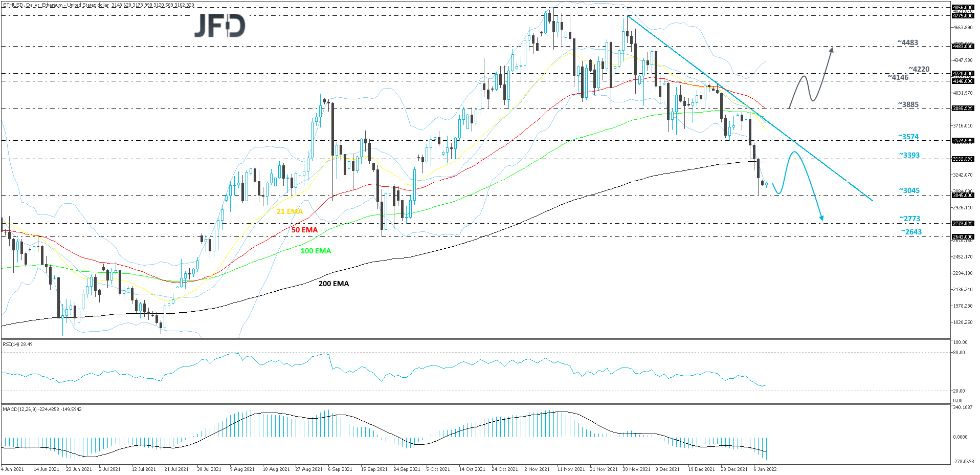The height and width of the screenshot is (475, 980).
Task: Select the 6 Jan 2022 date marker
Action: pos(765,469)
